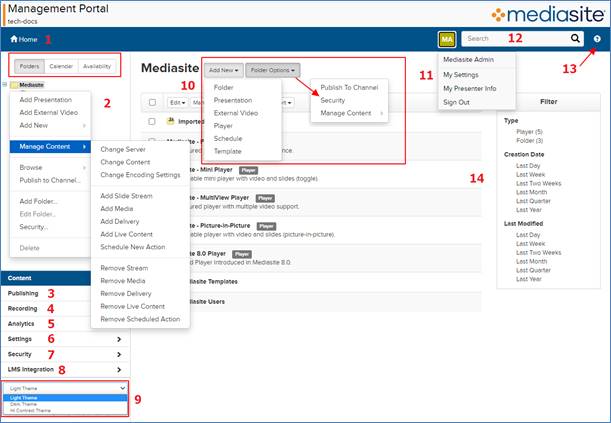Choose Add Folder... in the context menu

pyautogui.click(x=39, y=201)
